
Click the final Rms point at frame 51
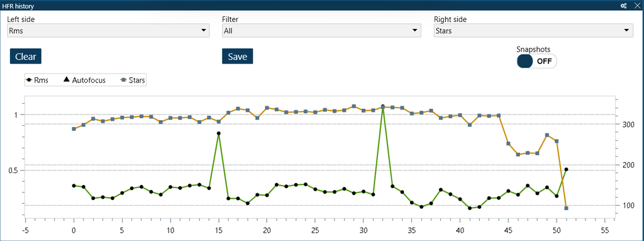coord(567,169)
